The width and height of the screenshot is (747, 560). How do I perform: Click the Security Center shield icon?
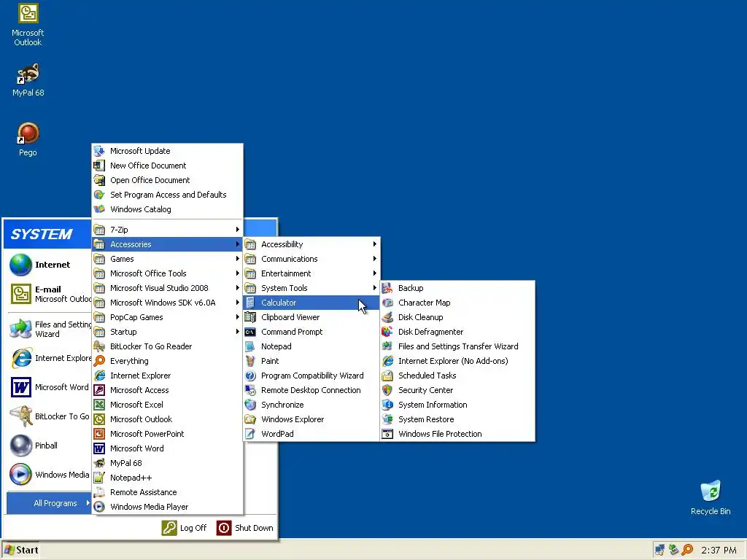click(387, 390)
